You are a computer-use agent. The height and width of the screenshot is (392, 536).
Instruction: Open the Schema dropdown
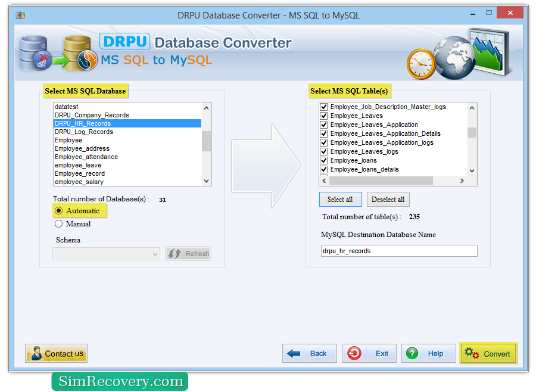(107, 254)
